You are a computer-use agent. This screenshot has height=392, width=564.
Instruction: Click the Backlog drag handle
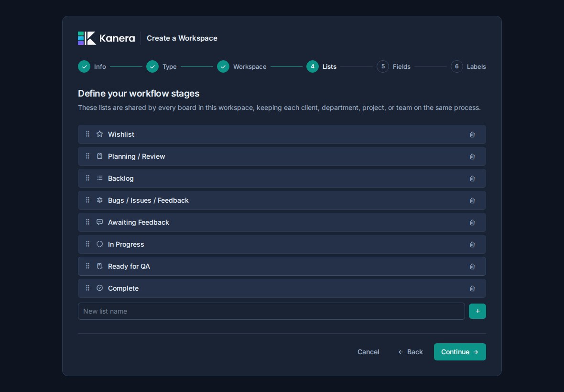click(x=87, y=178)
